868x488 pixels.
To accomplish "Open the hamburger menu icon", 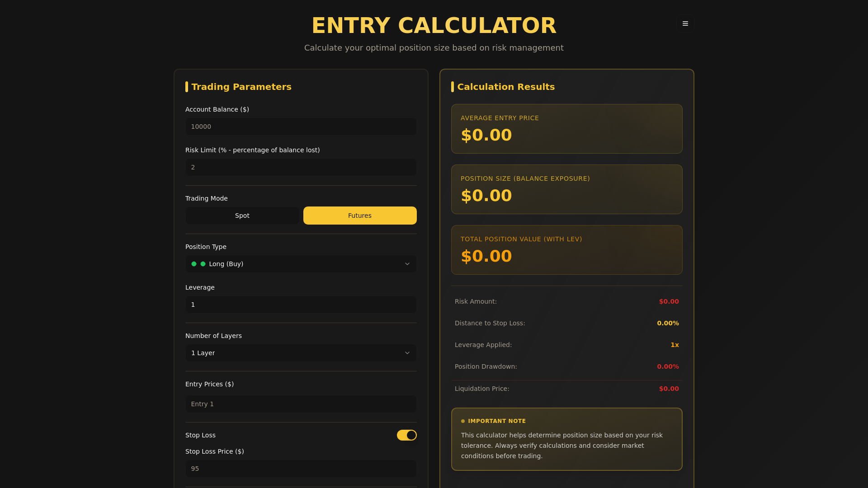I will point(685,23).
